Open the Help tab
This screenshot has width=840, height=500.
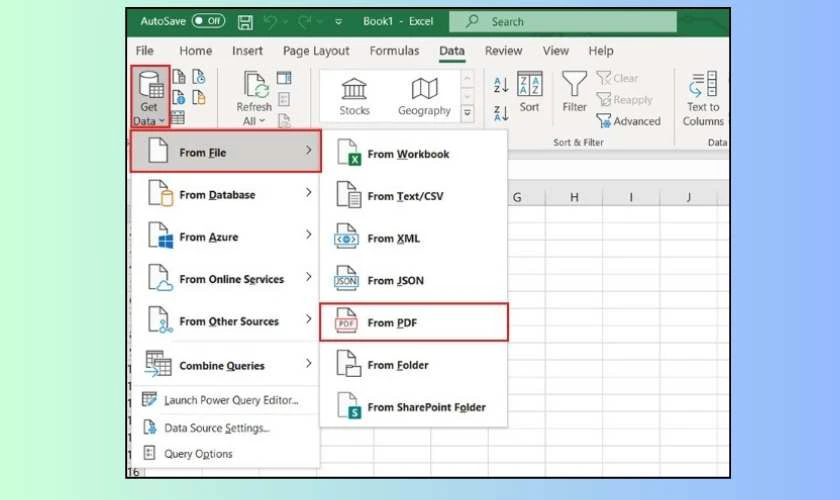pos(601,50)
